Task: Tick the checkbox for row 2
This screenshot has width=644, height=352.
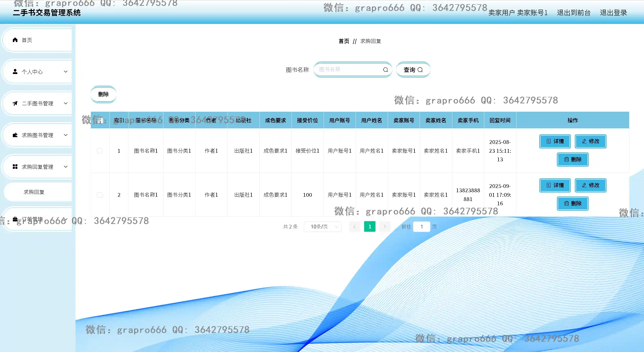Action: click(100, 195)
